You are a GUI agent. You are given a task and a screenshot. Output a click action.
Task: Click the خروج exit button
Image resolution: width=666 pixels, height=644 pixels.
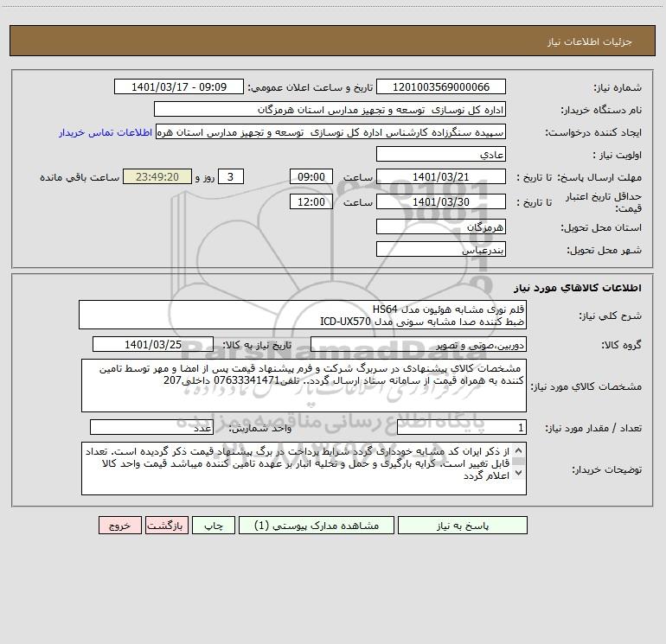(x=119, y=526)
